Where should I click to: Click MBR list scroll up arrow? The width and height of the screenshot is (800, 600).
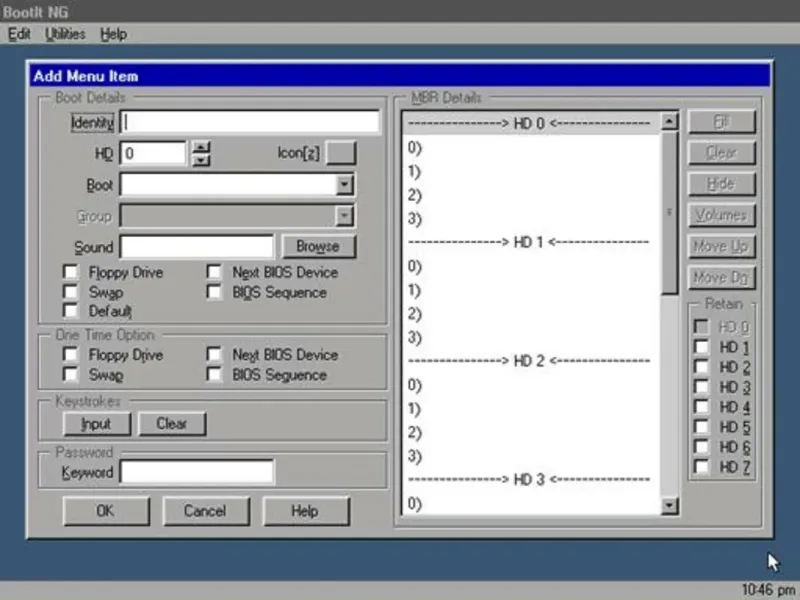(x=669, y=121)
